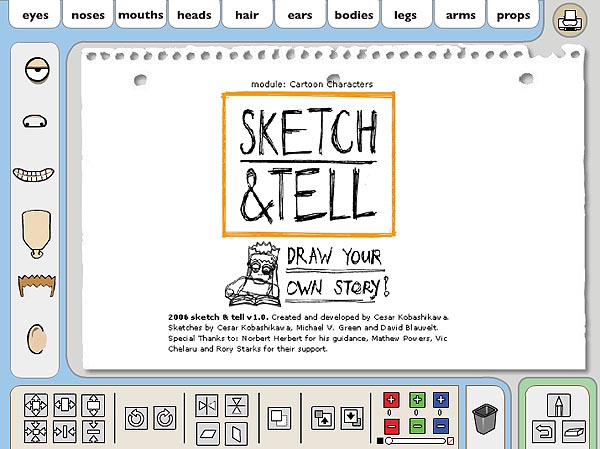Select the legs tab
Image resolution: width=600 pixels, height=449 pixels.
pyautogui.click(x=406, y=15)
